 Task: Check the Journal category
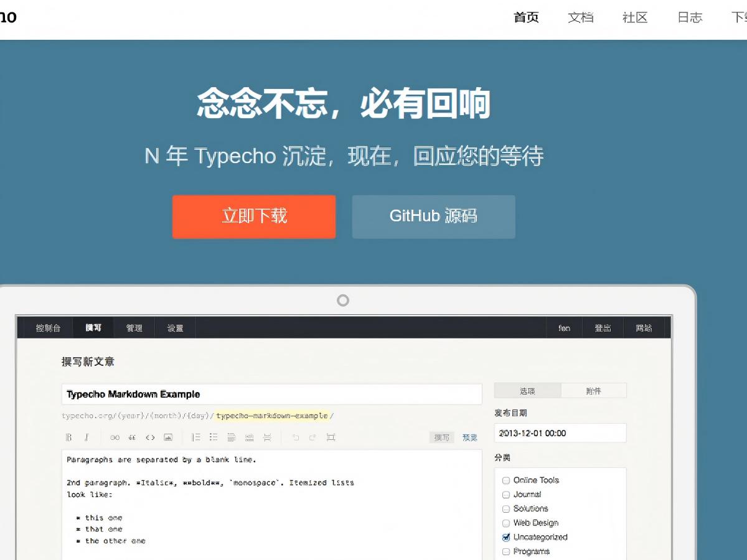[x=506, y=495]
